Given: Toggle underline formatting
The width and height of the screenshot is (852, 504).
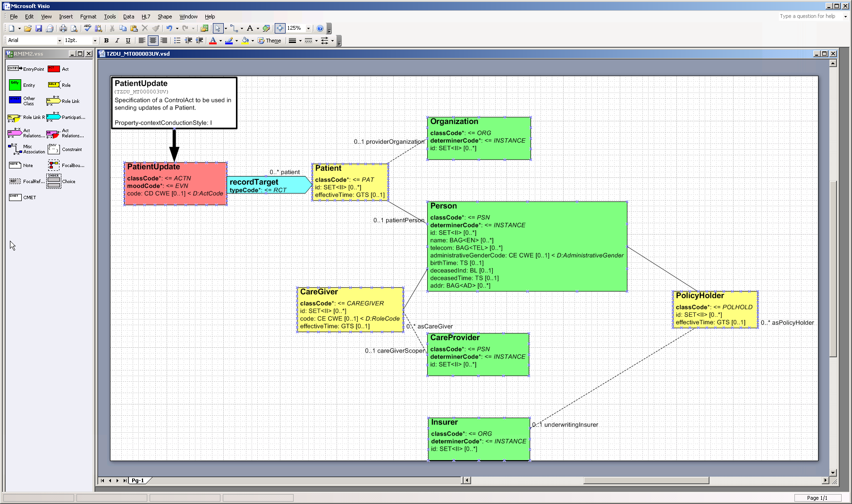Looking at the screenshot, I should 128,41.
